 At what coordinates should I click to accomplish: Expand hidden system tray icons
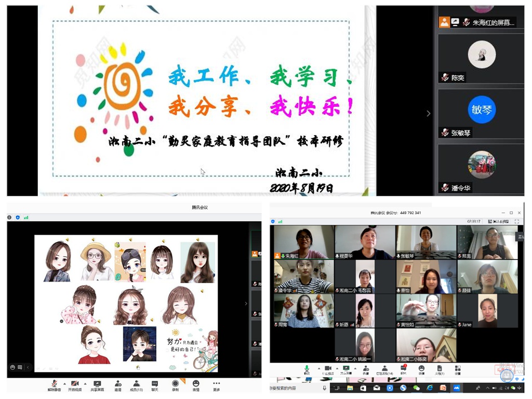pyautogui.click(x=488, y=388)
